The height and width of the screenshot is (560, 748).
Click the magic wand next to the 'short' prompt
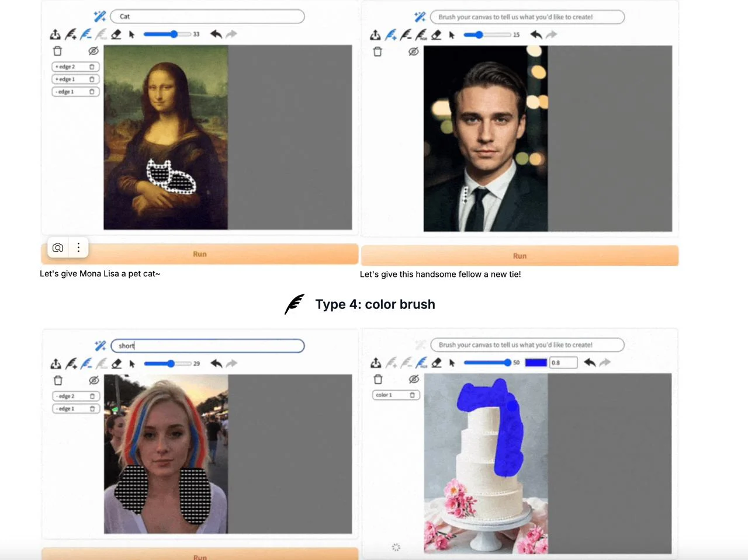(x=101, y=346)
